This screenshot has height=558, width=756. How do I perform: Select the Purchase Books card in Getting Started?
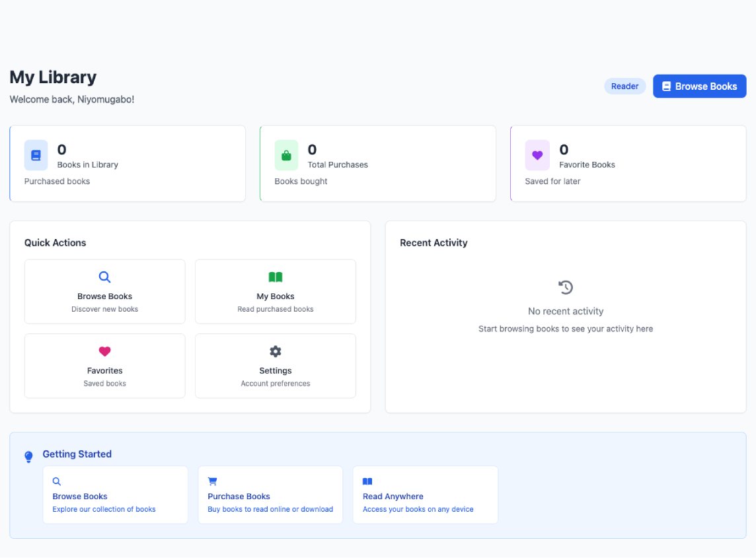[x=270, y=495]
